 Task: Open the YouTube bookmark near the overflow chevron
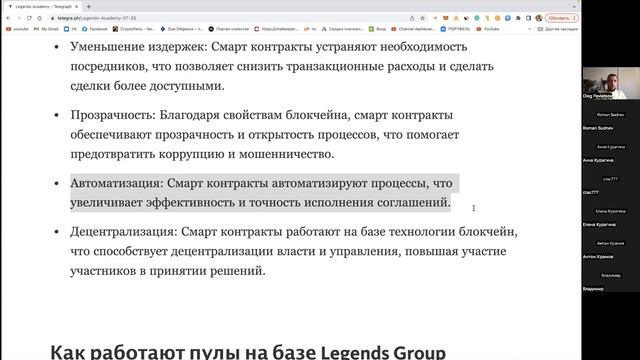point(488,29)
